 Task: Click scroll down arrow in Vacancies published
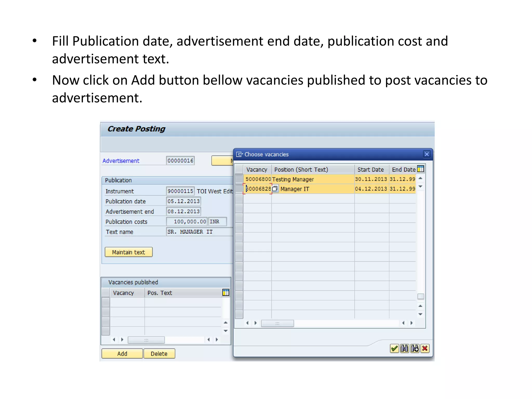(x=225, y=331)
